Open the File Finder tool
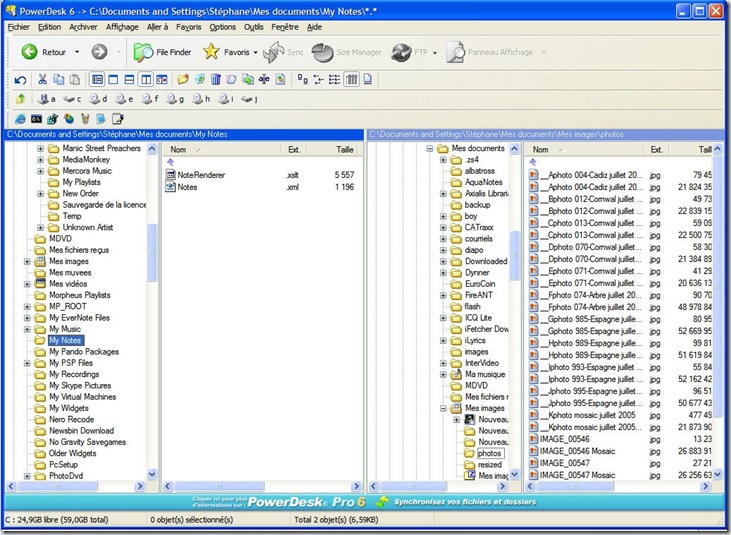Screen dimensions: 731x535 (x=161, y=52)
